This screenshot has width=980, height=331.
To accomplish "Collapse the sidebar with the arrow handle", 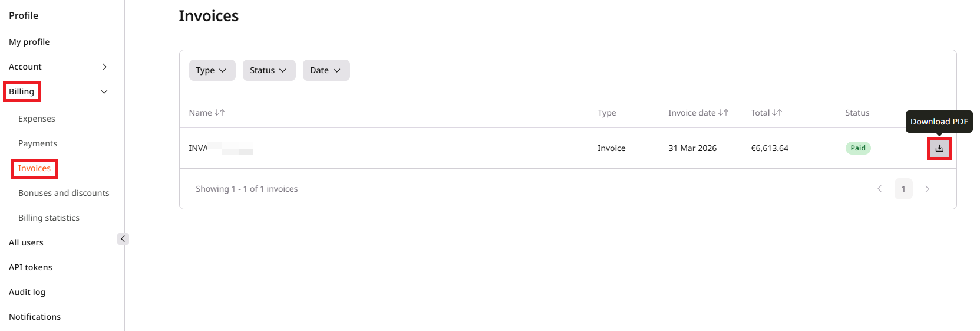I will click(x=123, y=239).
